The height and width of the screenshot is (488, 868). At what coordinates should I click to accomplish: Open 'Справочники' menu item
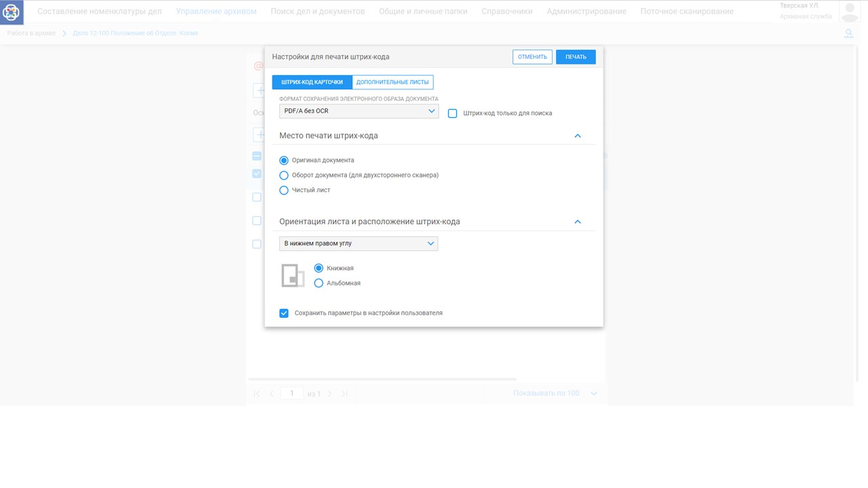507,12
